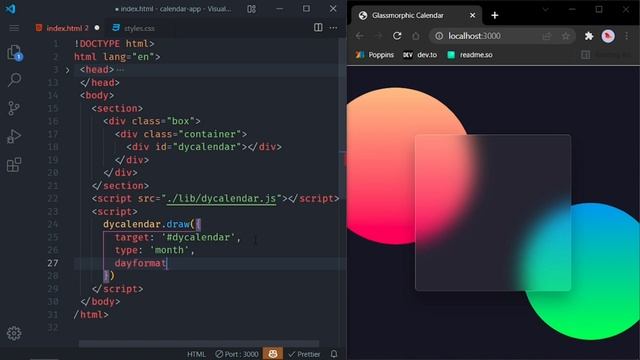Open the Manage gear menu in VS Code
This screenshot has height=360, width=640.
click(x=14, y=333)
